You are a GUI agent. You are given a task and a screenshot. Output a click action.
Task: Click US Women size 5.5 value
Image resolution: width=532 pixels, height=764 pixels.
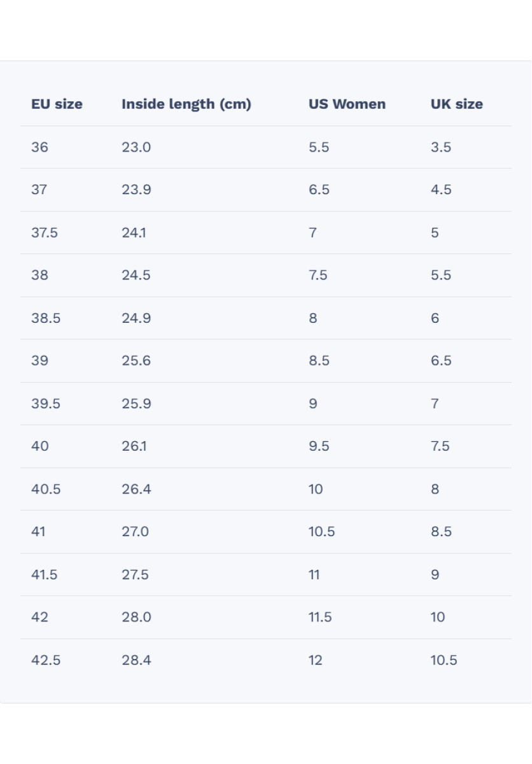[319, 147]
